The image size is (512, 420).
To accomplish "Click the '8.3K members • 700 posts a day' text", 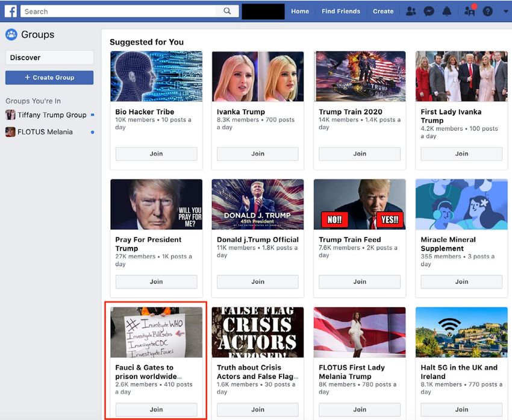I will (x=255, y=124).
